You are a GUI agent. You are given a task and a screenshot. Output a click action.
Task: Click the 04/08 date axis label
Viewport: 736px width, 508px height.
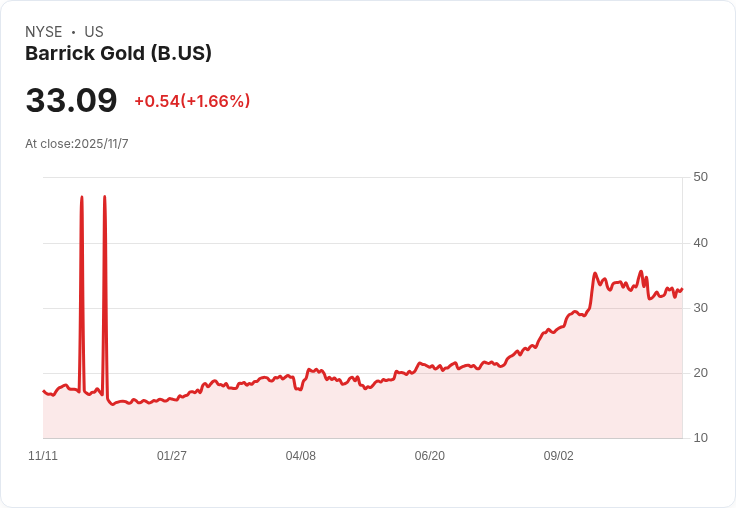301,456
